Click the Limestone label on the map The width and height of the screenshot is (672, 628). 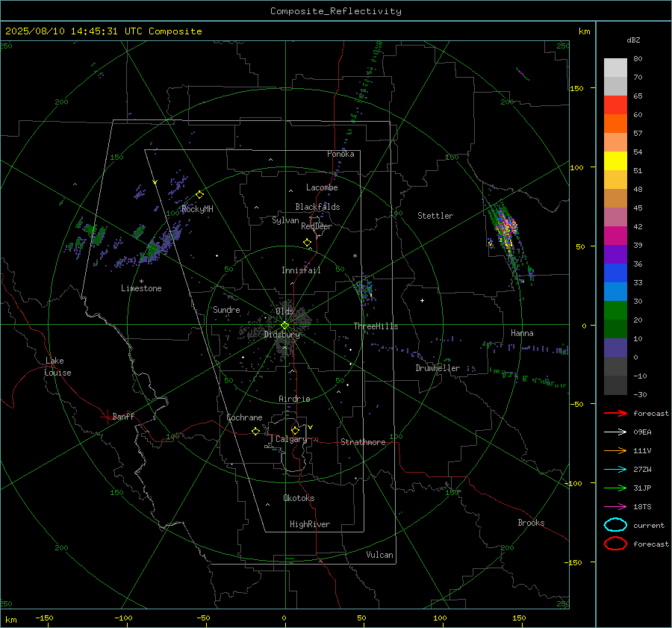click(141, 288)
